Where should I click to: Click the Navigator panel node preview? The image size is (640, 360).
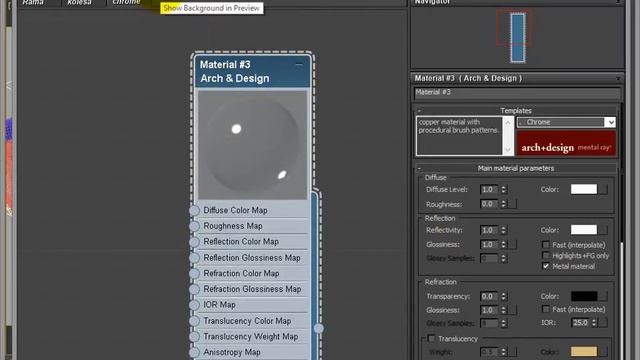518,38
